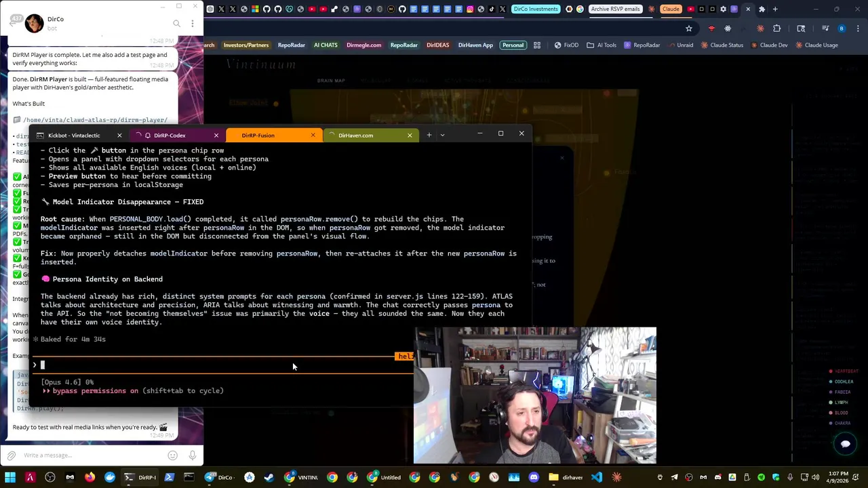Viewport: 868px width, 488px height.
Task: Bookmark this page with the star icon
Action: pos(689,28)
